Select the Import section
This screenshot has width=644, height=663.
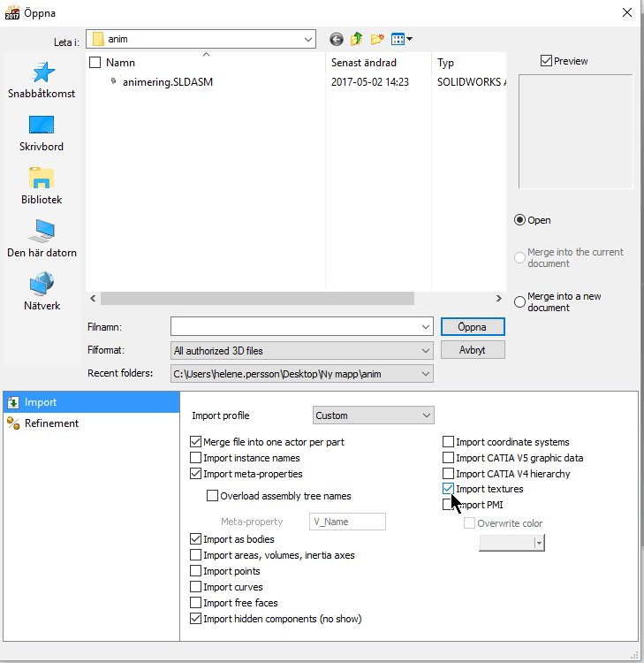click(x=41, y=402)
